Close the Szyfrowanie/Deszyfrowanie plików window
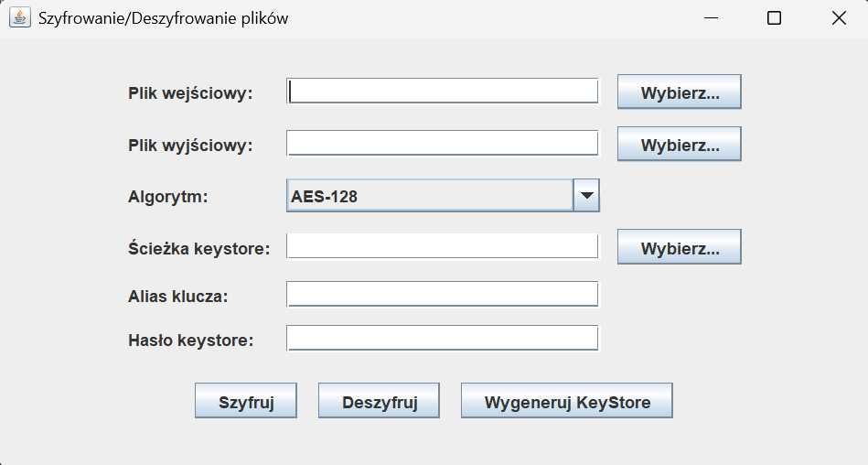The image size is (868, 465). [x=839, y=18]
